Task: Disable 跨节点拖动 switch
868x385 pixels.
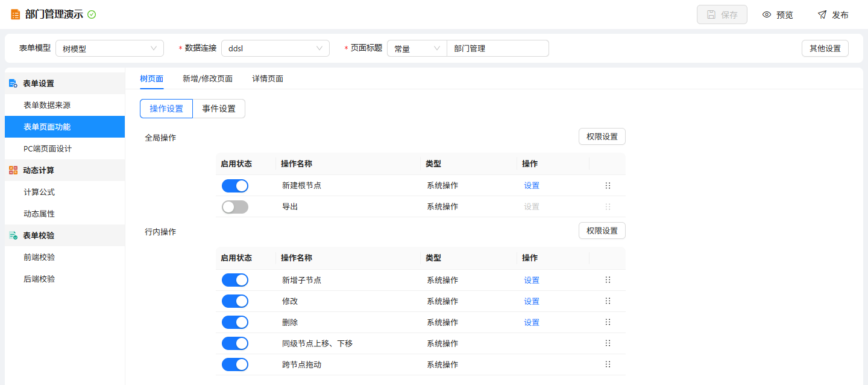Action: 235,364
